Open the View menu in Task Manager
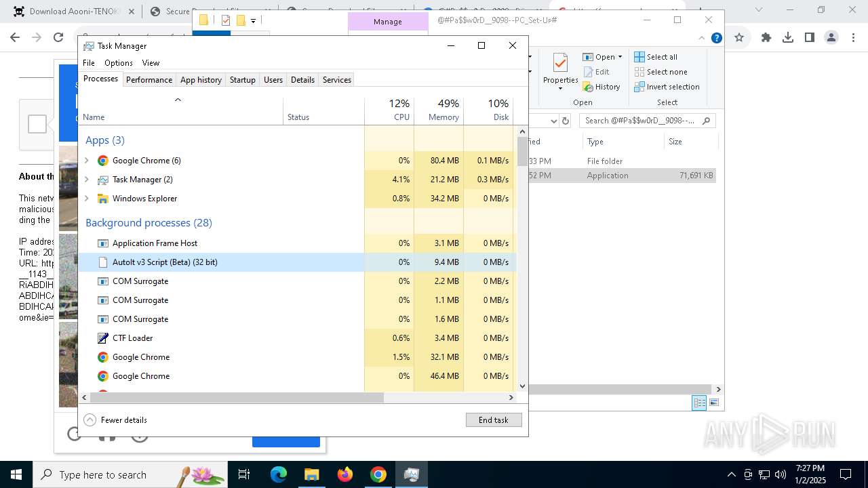The width and height of the screenshot is (868, 488). [151, 63]
